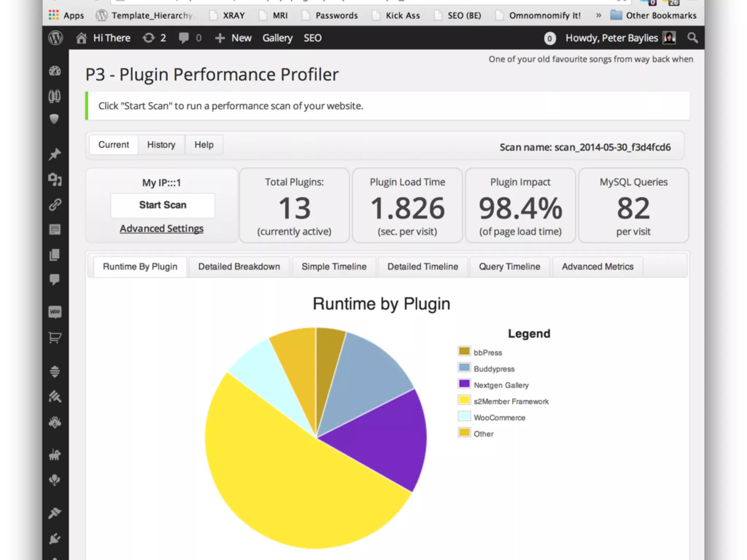Open the Omnomnomify It! bookmark
747x560 pixels.
point(538,15)
